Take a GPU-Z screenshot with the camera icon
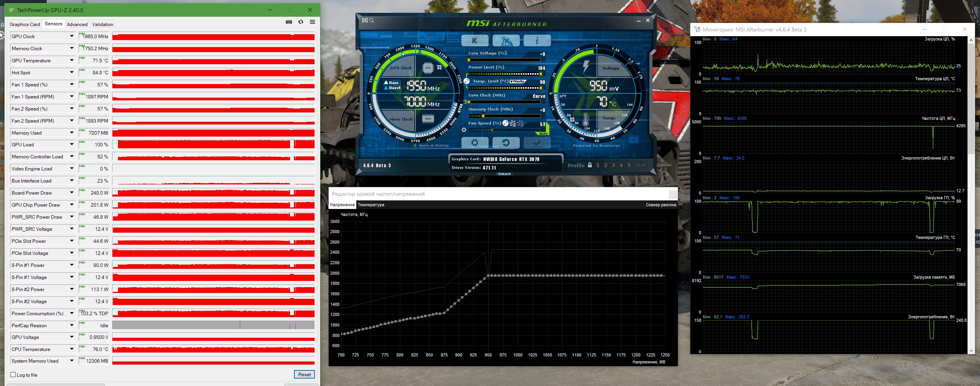This screenshot has width=980, height=386. pyautogui.click(x=289, y=22)
